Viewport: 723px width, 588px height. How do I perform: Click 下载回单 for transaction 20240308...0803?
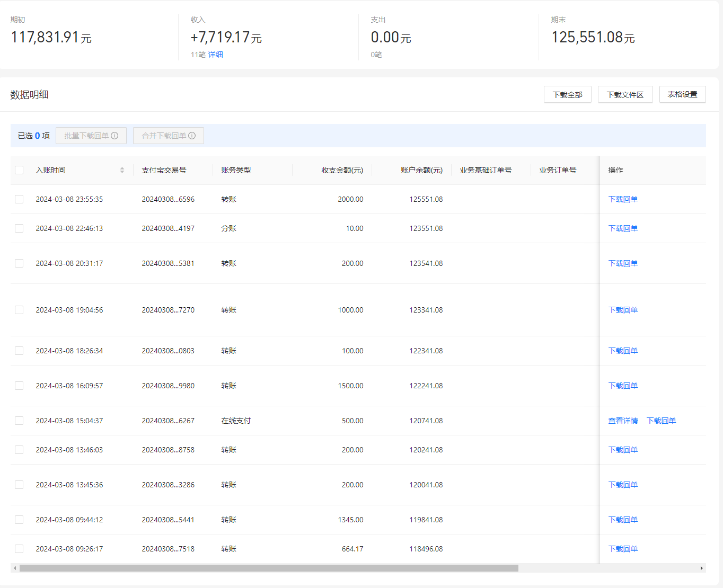pyautogui.click(x=623, y=351)
